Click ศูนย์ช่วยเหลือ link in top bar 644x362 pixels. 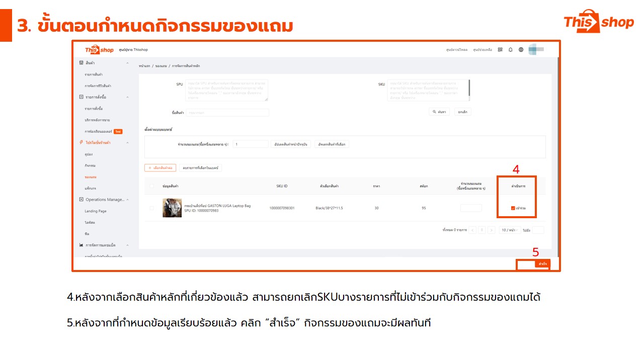pos(482,50)
